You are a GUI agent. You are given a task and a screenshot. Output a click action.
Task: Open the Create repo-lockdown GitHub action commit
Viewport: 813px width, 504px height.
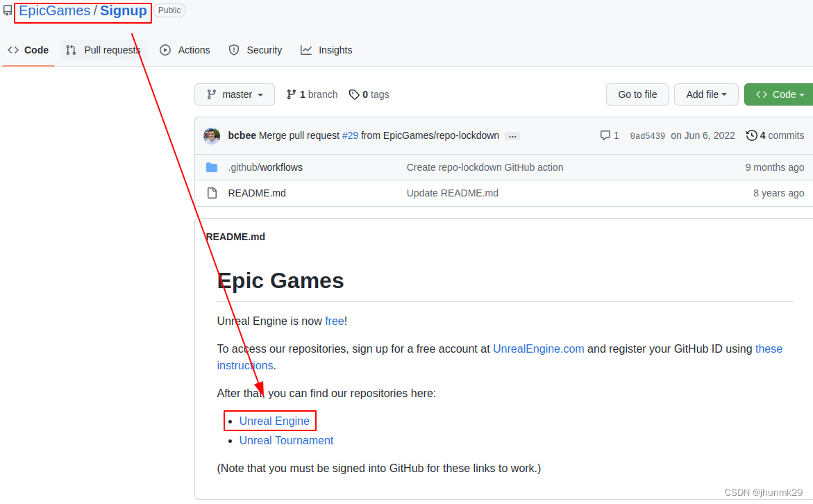tap(485, 167)
